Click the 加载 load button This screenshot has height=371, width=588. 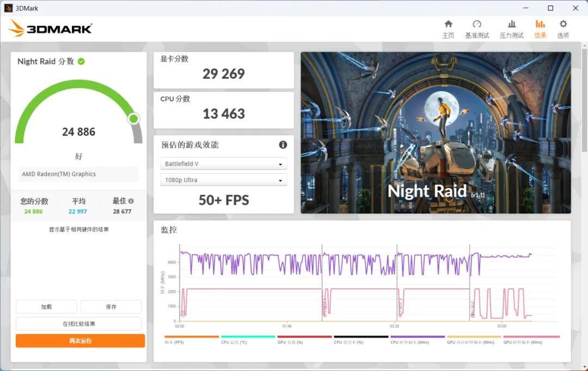pyautogui.click(x=46, y=307)
